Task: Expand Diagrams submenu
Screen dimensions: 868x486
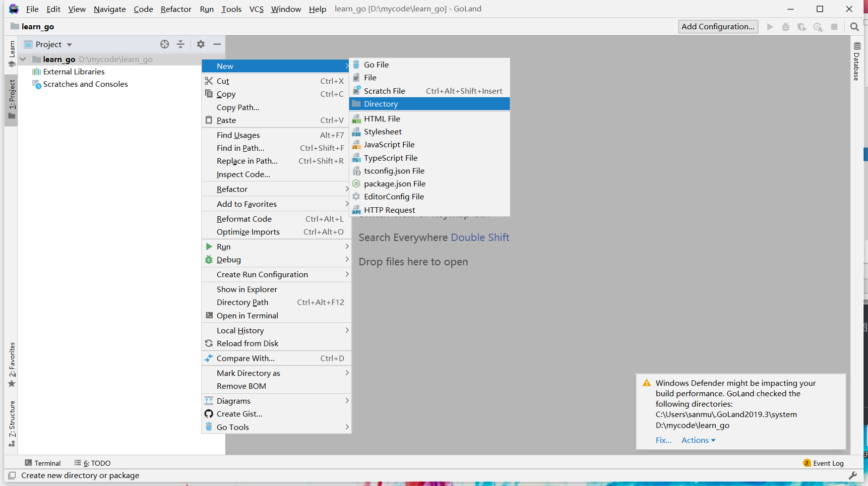Action: [276, 401]
